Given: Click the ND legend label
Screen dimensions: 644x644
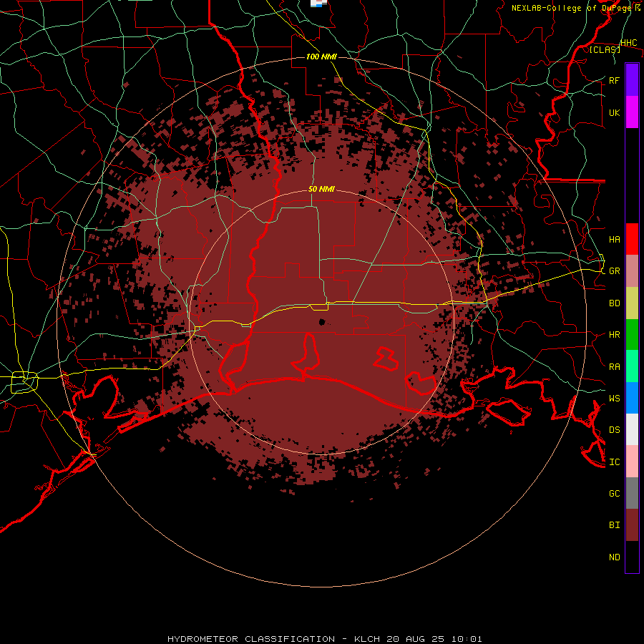Looking at the screenshot, I should pyautogui.click(x=615, y=557).
